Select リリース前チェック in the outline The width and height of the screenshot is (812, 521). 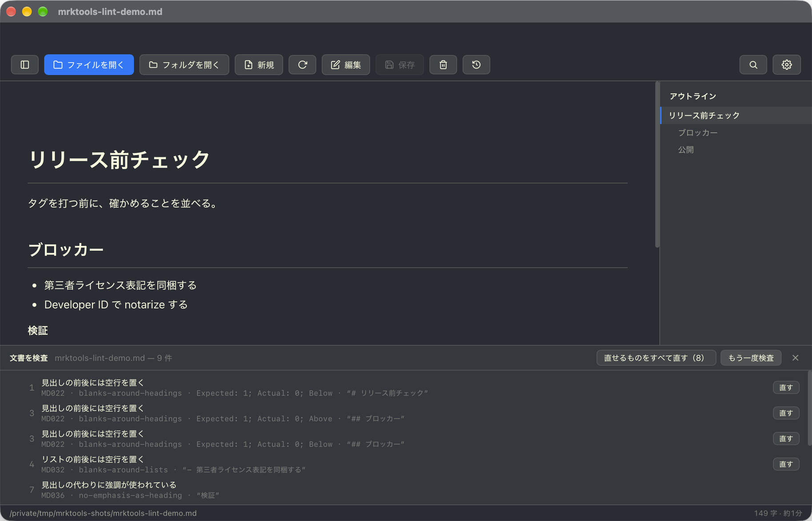(736, 115)
